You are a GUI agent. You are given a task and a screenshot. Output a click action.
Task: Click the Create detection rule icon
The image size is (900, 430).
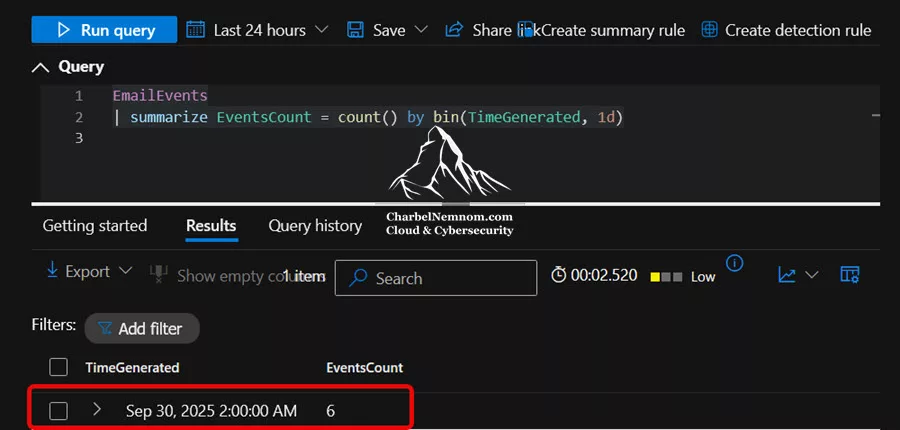point(710,30)
